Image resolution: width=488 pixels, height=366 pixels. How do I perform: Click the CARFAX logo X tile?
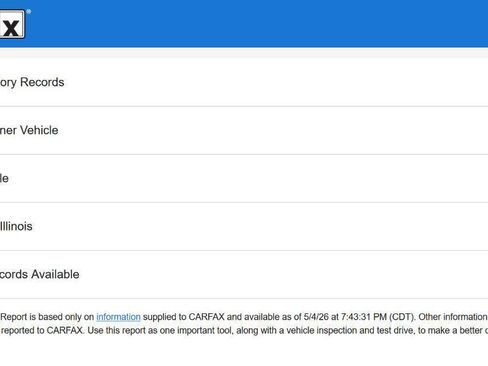[x=12, y=24]
